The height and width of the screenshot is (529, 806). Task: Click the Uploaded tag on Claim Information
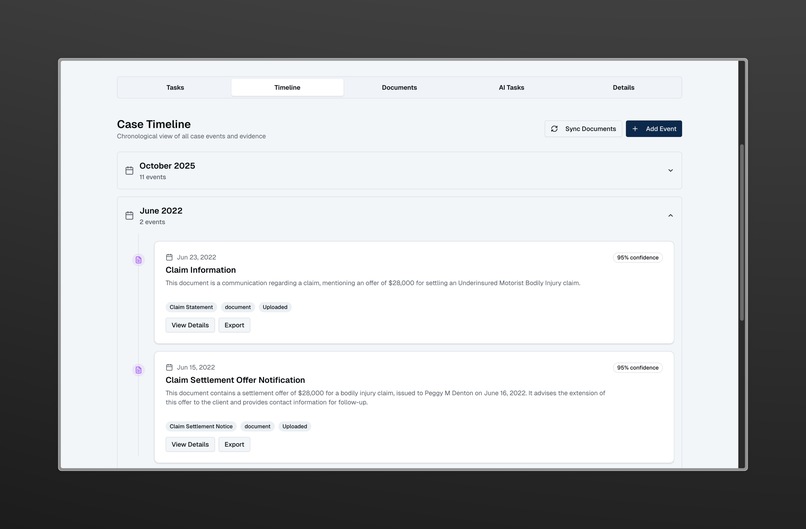pyautogui.click(x=275, y=307)
